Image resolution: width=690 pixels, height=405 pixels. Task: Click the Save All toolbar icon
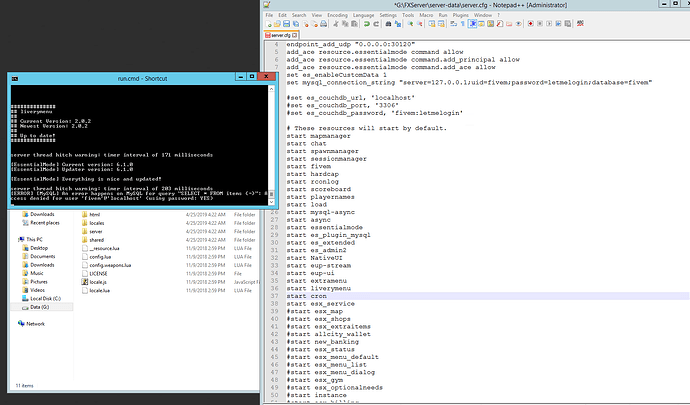[295, 24]
